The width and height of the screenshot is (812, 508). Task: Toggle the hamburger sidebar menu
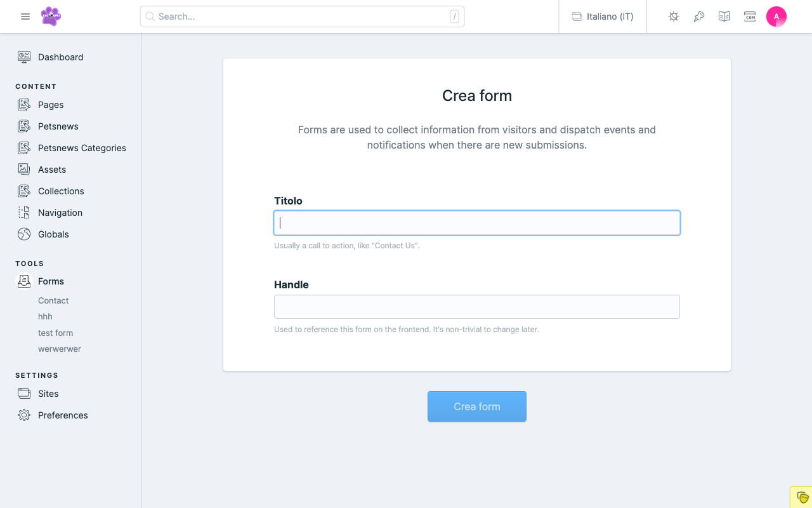[25, 17]
